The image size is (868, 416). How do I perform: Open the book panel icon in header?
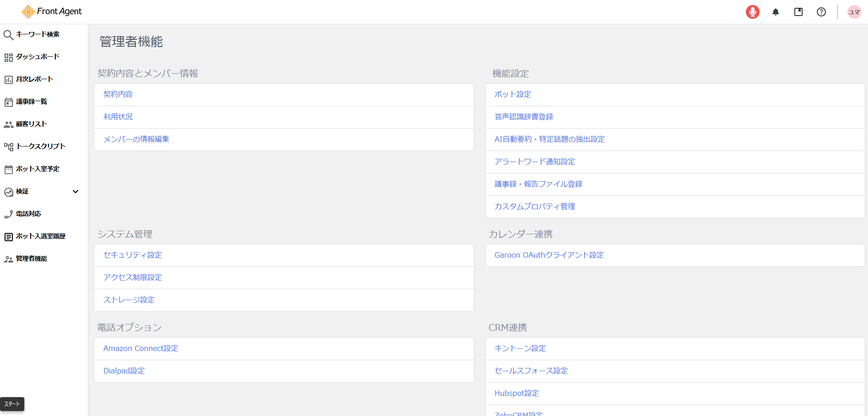click(x=798, y=12)
